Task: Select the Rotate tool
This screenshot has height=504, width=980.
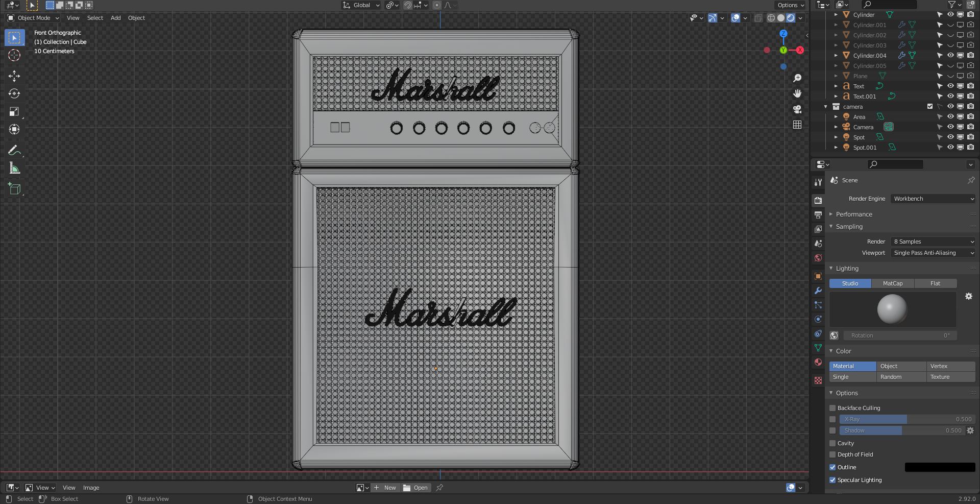Action: pos(14,94)
